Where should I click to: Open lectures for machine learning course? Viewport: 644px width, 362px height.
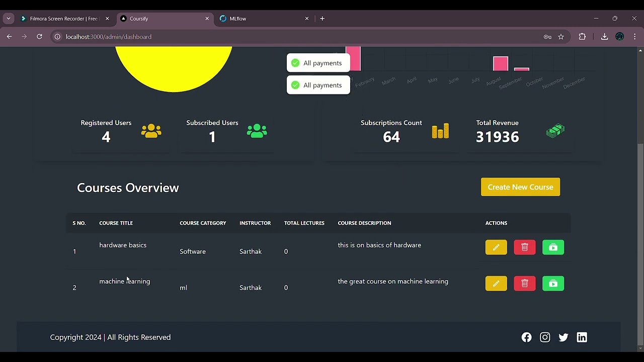[553, 284]
